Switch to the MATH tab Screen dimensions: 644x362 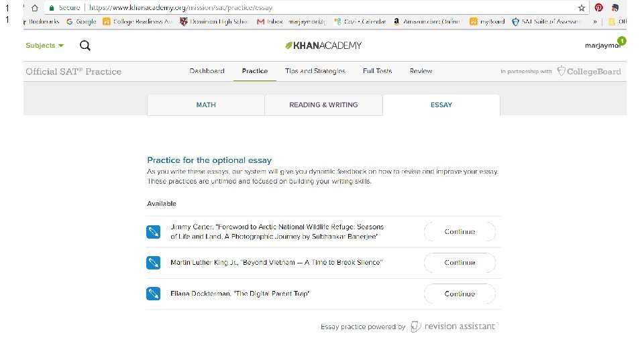pyautogui.click(x=206, y=105)
